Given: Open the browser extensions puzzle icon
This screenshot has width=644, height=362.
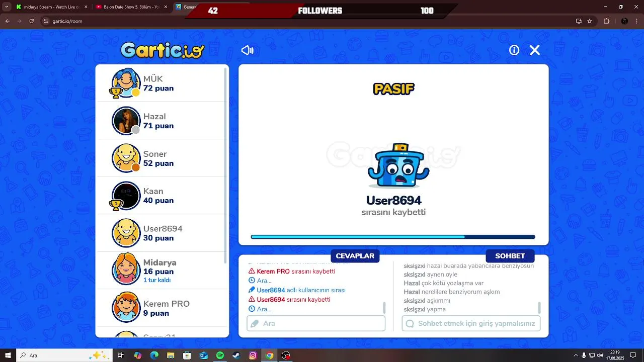Looking at the screenshot, I should [606, 21].
